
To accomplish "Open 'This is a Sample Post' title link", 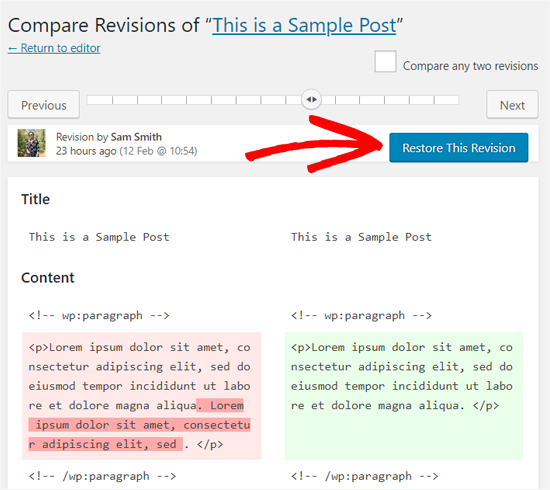I will pos(304,26).
